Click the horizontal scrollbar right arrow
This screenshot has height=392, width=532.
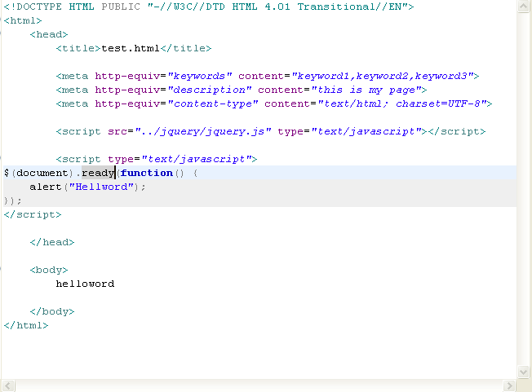coord(509,386)
